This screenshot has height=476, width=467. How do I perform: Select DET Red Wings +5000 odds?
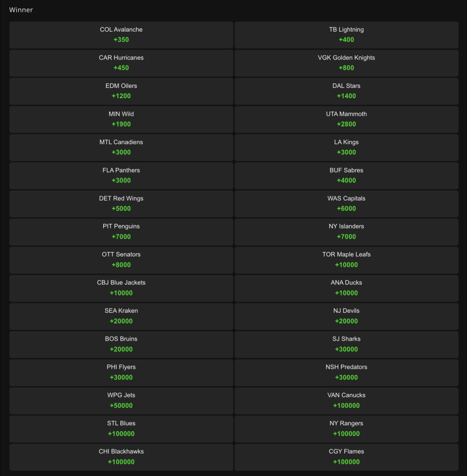tap(121, 204)
